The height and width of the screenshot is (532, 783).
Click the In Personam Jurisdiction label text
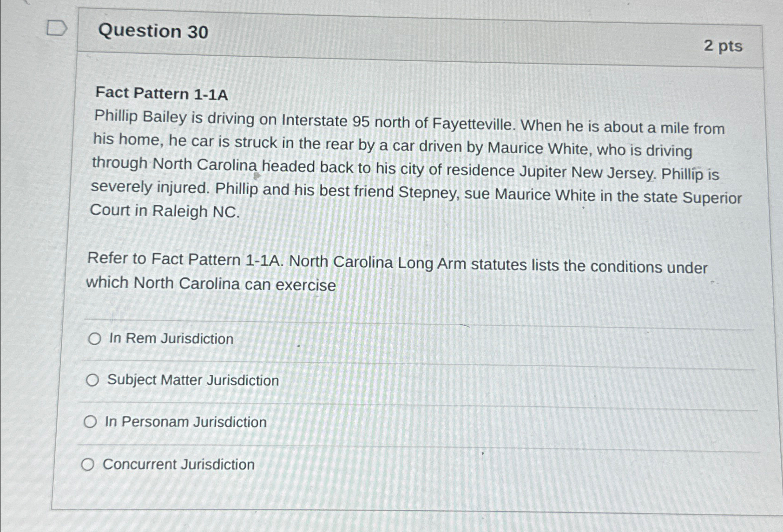[185, 422]
